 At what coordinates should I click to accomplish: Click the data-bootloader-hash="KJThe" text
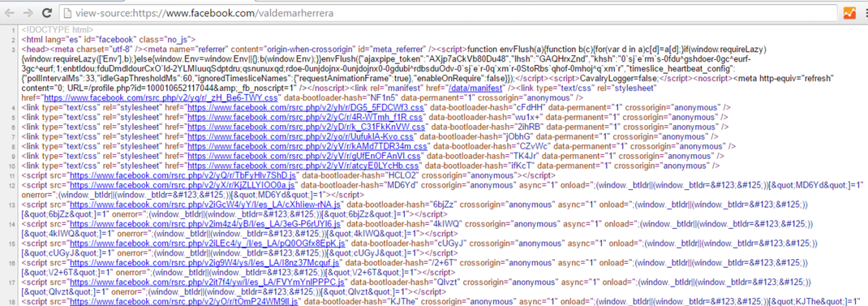tap(359, 302)
